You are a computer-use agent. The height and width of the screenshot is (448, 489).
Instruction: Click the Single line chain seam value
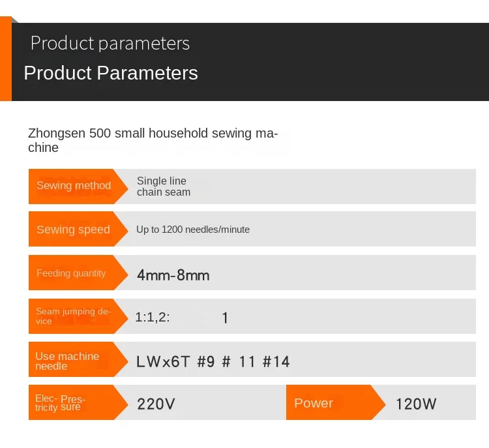click(163, 187)
